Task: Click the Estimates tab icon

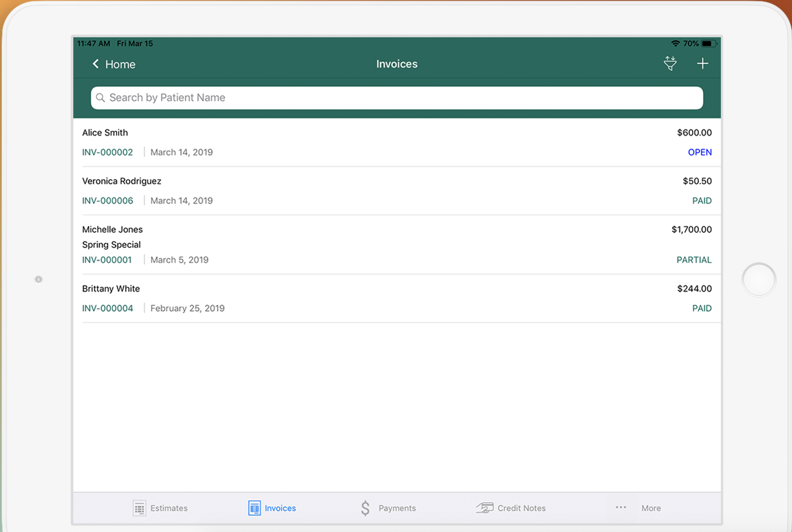Action: pos(139,508)
